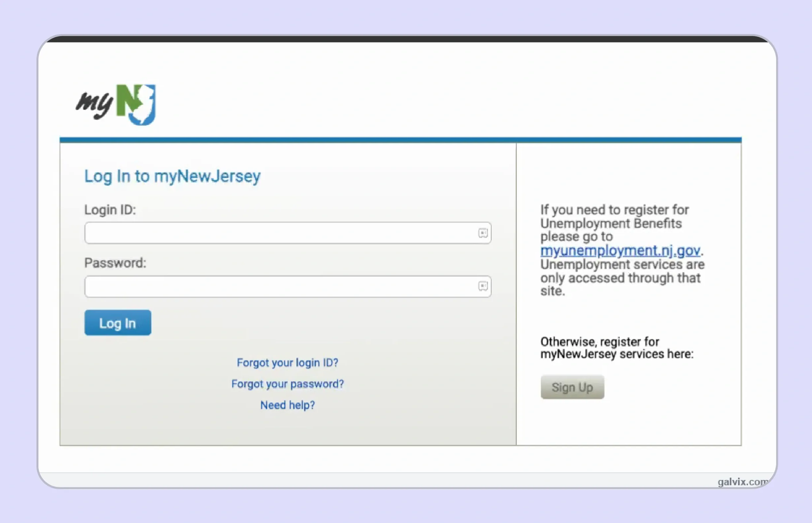Click the autofill icon in Password field
The image size is (812, 523).
pyautogui.click(x=483, y=286)
